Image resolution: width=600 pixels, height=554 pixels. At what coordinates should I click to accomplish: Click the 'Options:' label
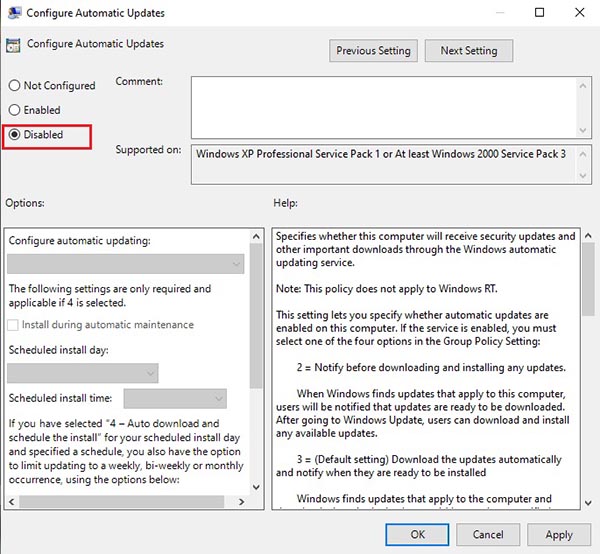pyautogui.click(x=25, y=203)
